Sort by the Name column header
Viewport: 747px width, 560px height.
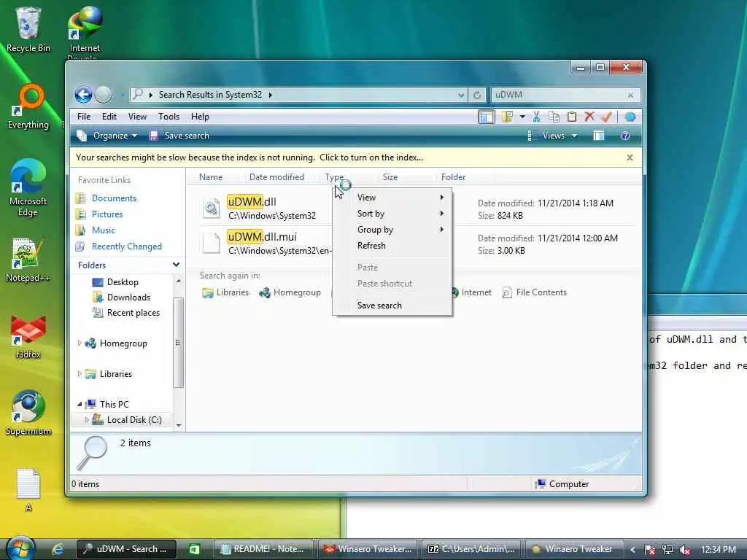pyautogui.click(x=211, y=177)
